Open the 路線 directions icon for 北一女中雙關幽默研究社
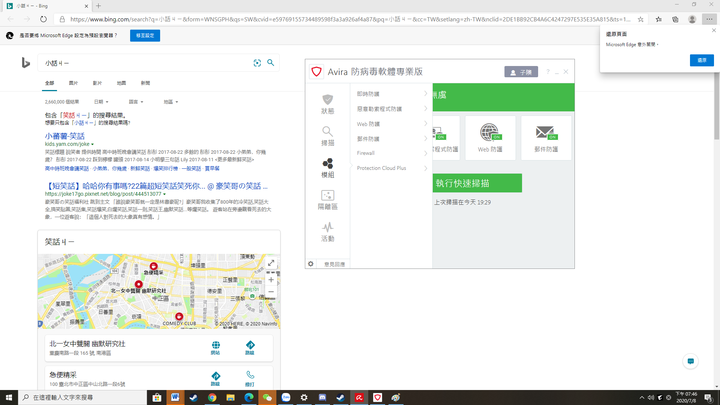The height and width of the screenshot is (405, 720). 250,348
